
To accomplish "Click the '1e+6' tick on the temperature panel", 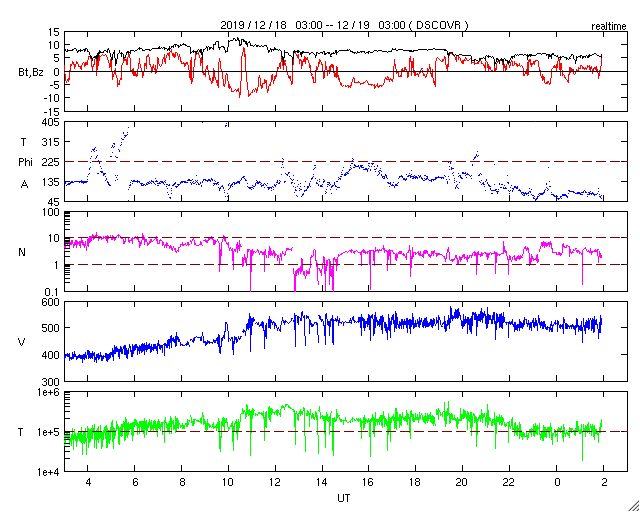I will (49, 392).
